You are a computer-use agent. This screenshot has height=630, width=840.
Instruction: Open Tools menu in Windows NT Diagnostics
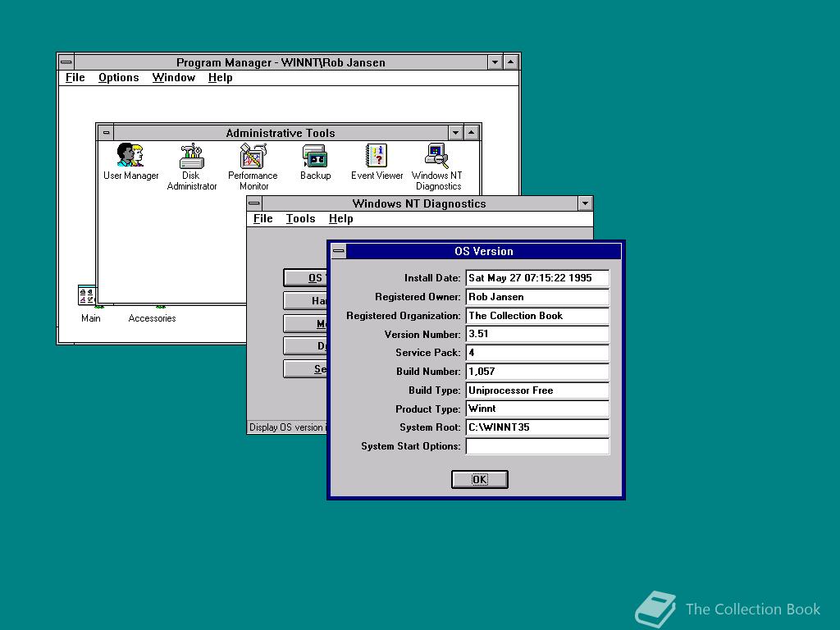coord(300,218)
